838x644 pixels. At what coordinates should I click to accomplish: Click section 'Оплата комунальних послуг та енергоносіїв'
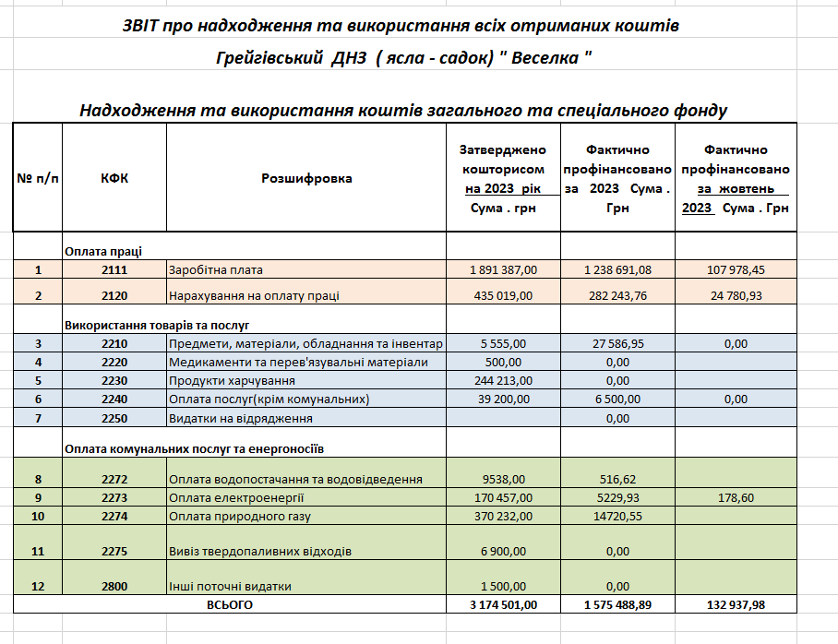tap(194, 449)
